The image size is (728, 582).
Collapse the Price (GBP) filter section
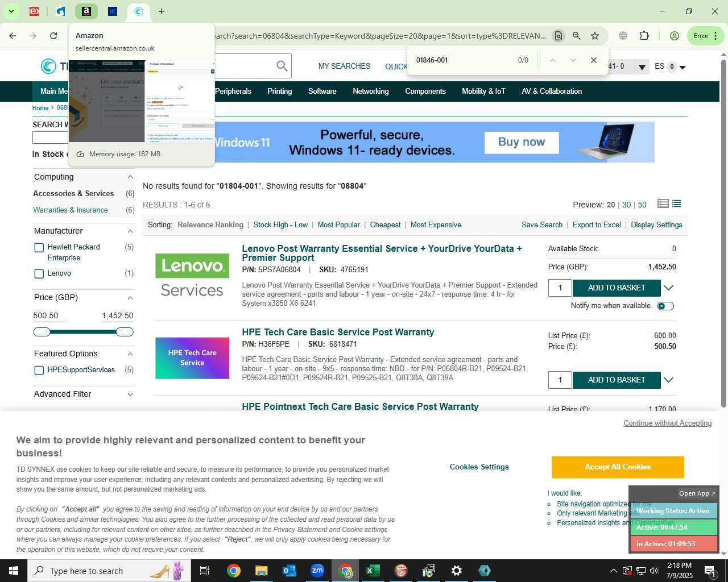(130, 298)
